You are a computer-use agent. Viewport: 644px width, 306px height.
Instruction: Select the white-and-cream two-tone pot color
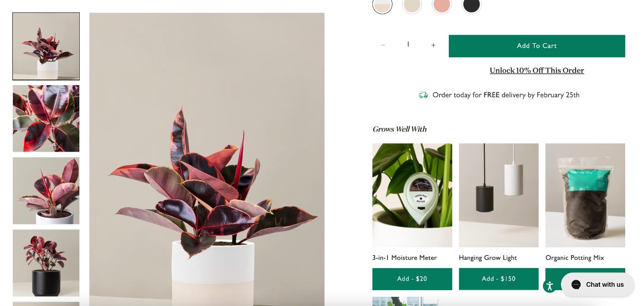point(383,5)
